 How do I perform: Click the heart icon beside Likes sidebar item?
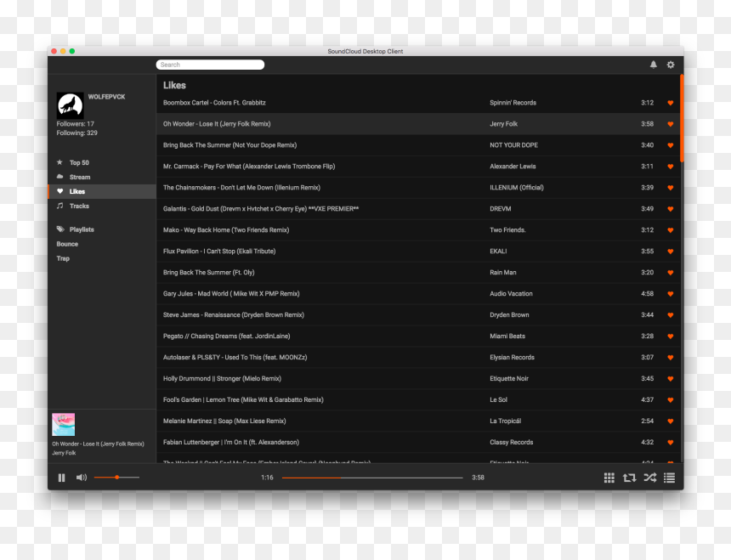(x=59, y=191)
